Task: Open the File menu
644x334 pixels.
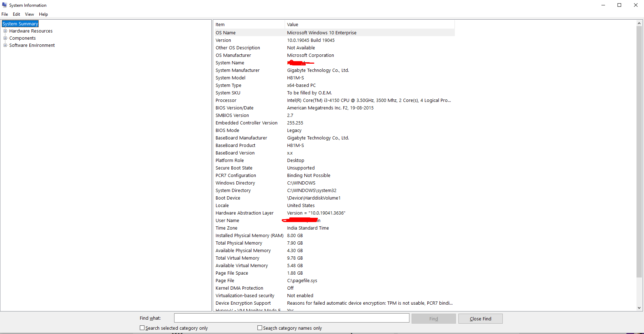Action: coord(5,14)
